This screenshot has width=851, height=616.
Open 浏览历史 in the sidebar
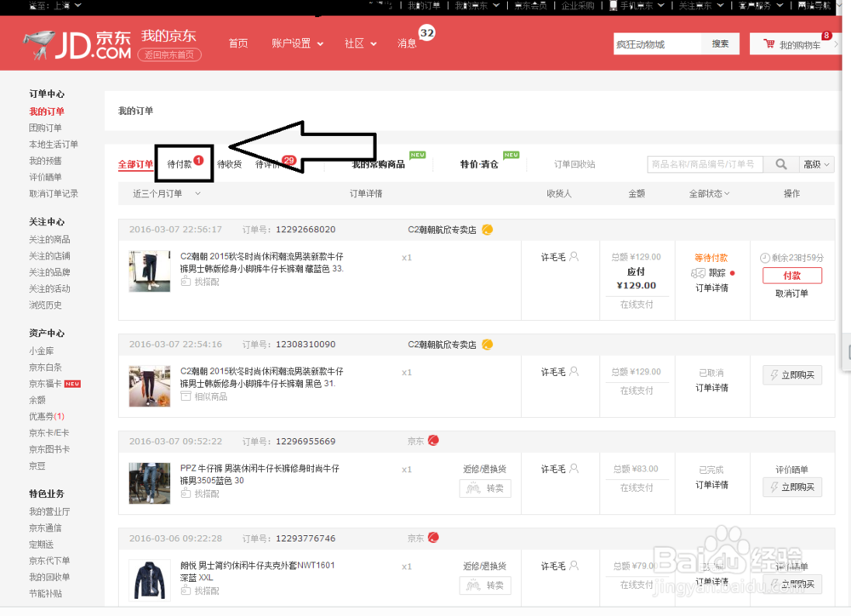pyautogui.click(x=45, y=305)
